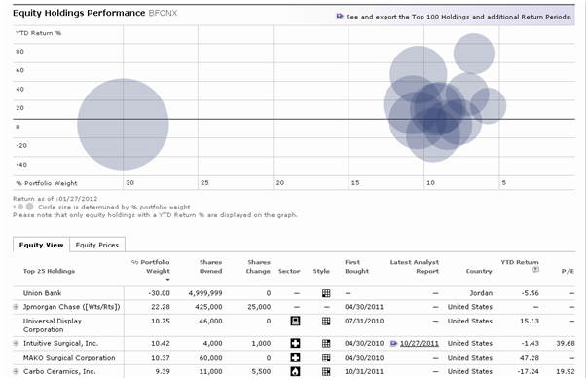Select the -30.00 portfolio weight cell

(159, 293)
